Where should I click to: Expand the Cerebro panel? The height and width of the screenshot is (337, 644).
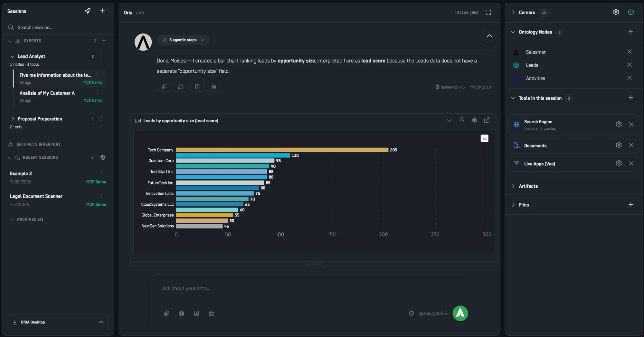(513, 13)
